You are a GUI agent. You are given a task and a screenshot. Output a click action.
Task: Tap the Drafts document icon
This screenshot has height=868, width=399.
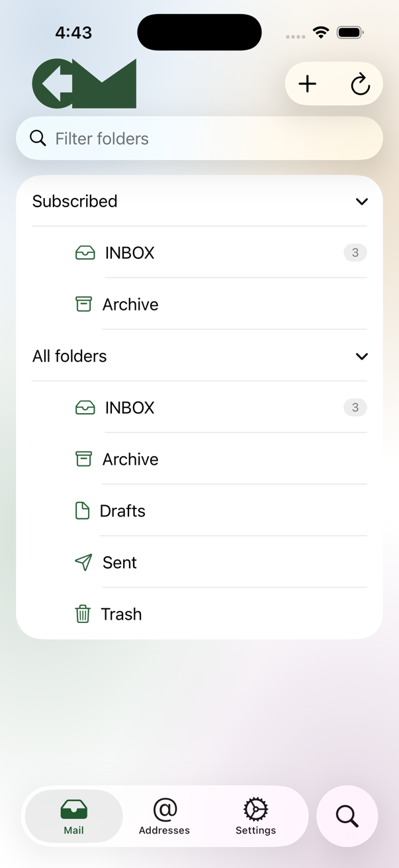82,510
